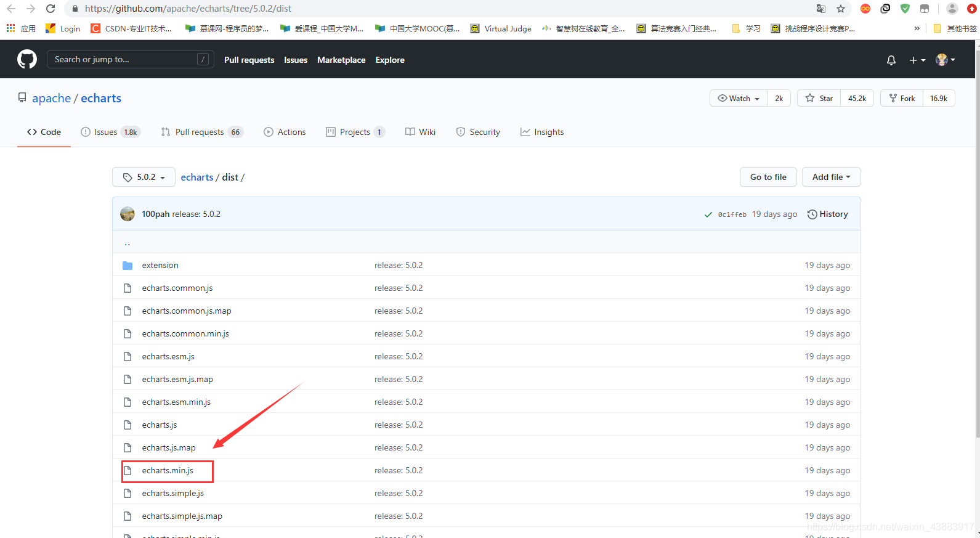The width and height of the screenshot is (980, 538).
Task: Open echarts.esm.js.map file
Action: point(177,379)
